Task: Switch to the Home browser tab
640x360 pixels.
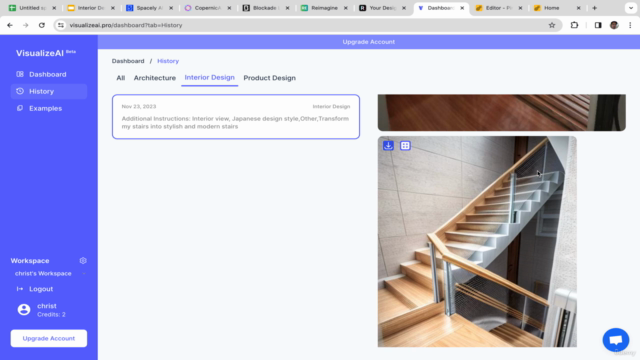Action: [557, 8]
